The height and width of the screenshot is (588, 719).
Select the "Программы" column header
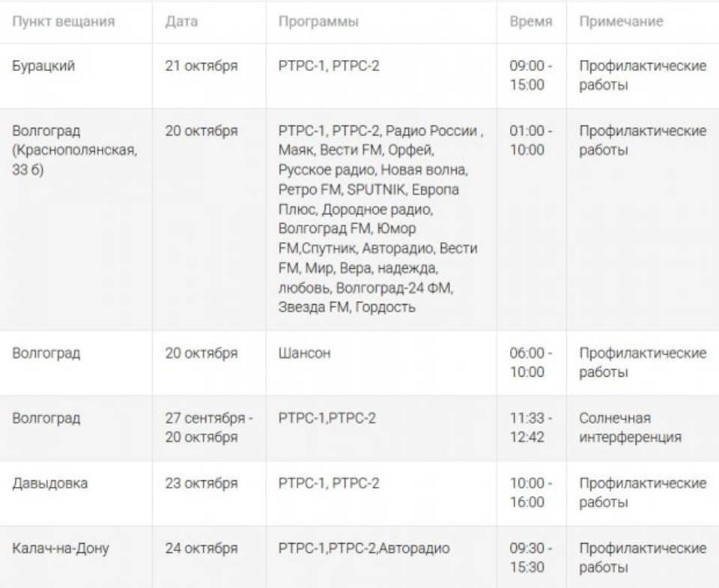pos(318,22)
